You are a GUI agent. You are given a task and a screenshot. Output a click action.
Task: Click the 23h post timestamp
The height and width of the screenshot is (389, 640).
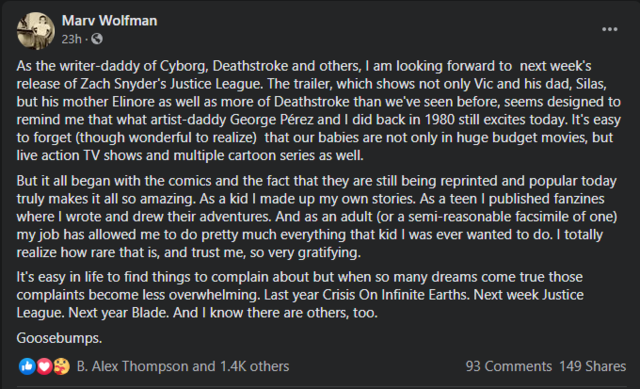tap(71, 39)
